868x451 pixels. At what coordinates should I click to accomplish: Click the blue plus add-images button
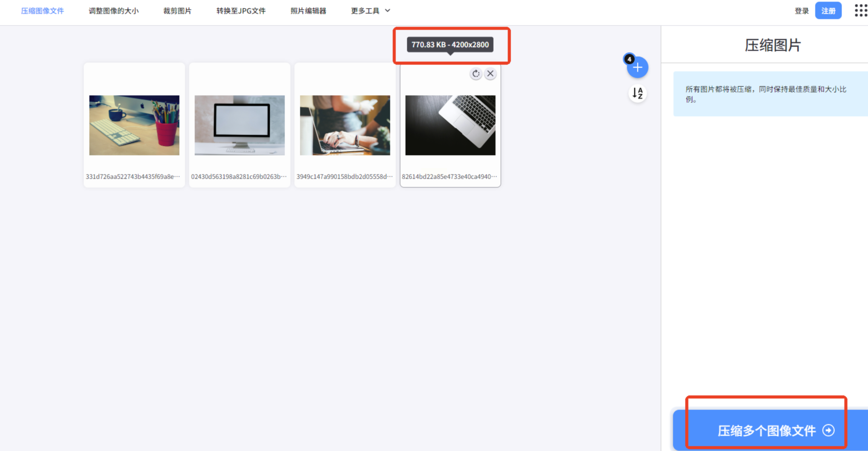(638, 68)
